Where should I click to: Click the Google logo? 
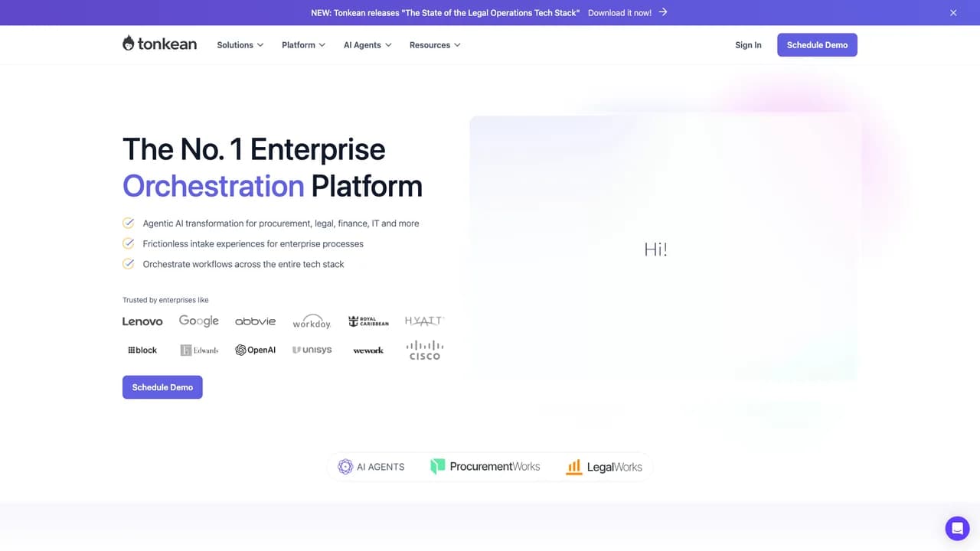(x=199, y=321)
